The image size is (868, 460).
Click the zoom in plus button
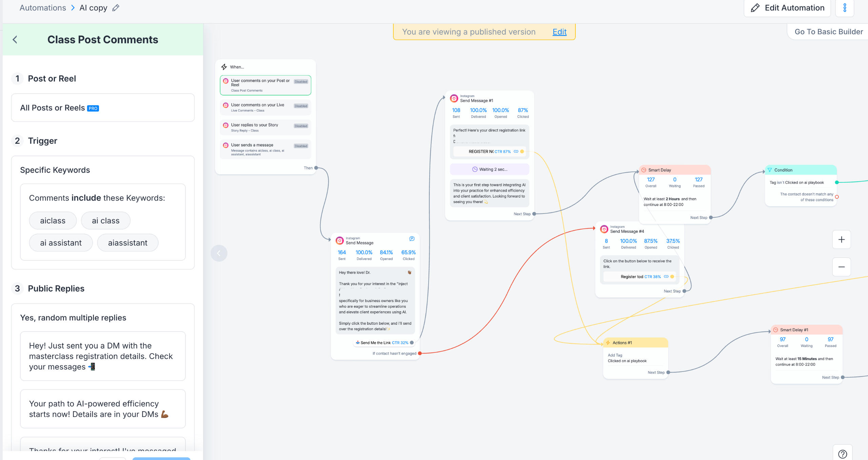coord(842,240)
